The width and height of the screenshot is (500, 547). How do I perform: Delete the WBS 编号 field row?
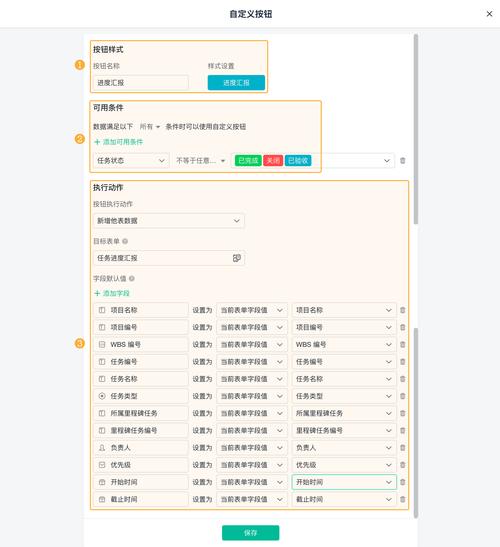(x=402, y=344)
